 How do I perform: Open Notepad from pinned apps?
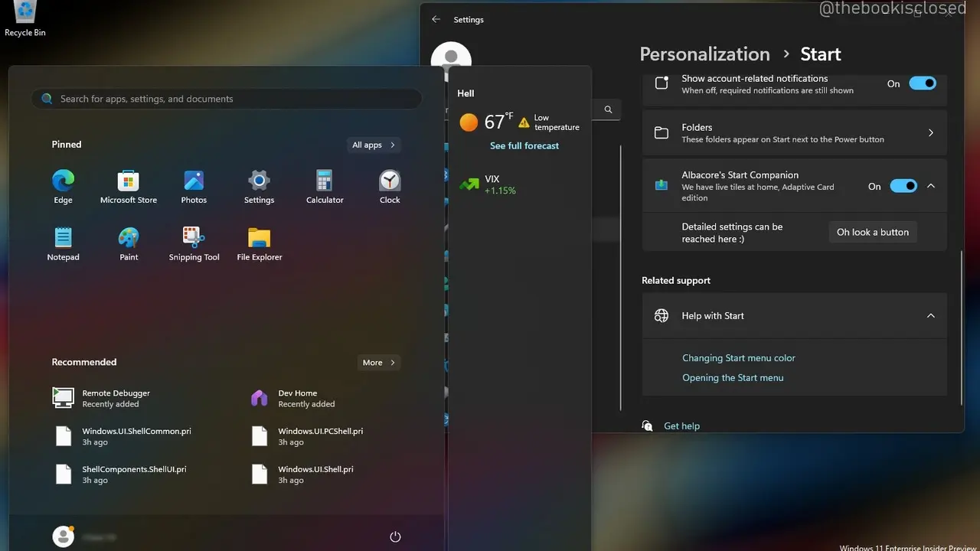coord(63,239)
